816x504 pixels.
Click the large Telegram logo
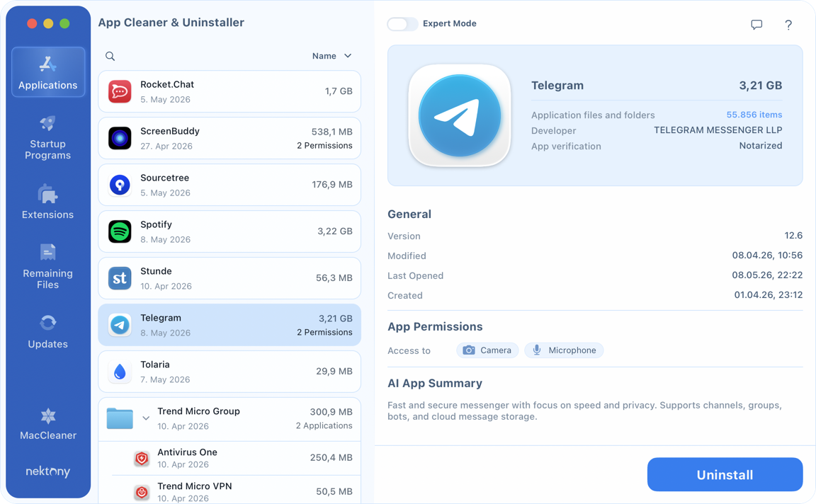[x=460, y=115]
